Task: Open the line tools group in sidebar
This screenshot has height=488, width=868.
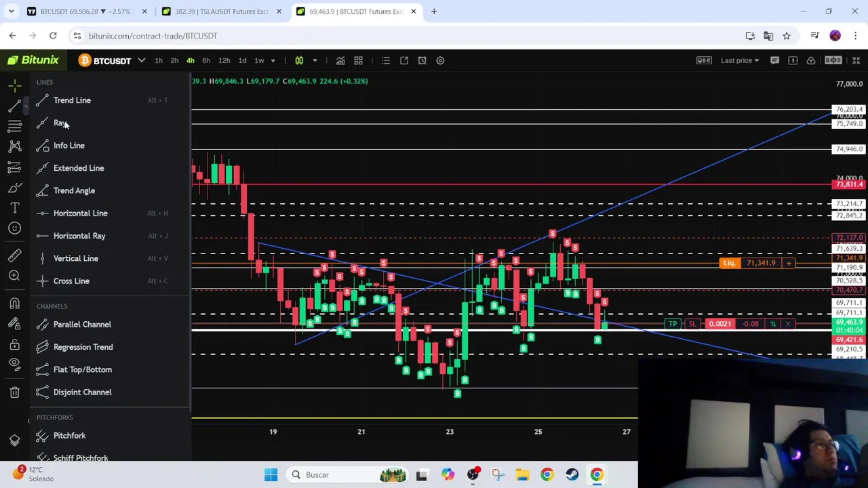Action: (x=15, y=106)
